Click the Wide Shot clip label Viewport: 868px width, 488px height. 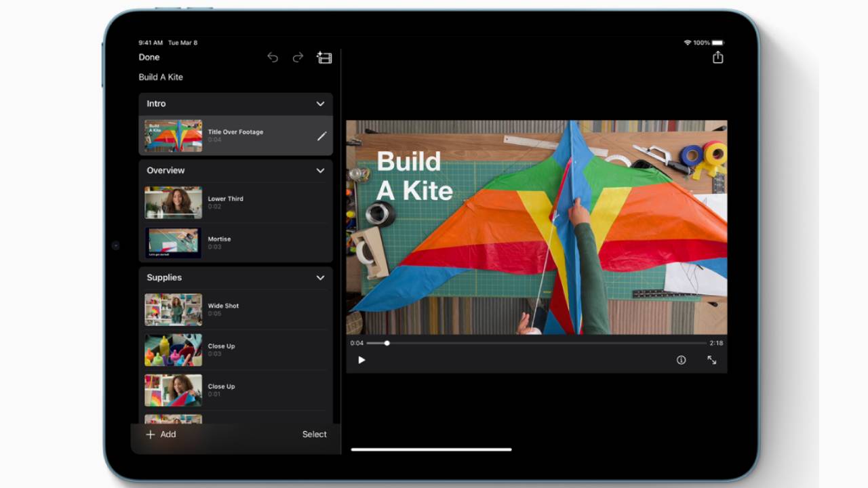point(223,306)
